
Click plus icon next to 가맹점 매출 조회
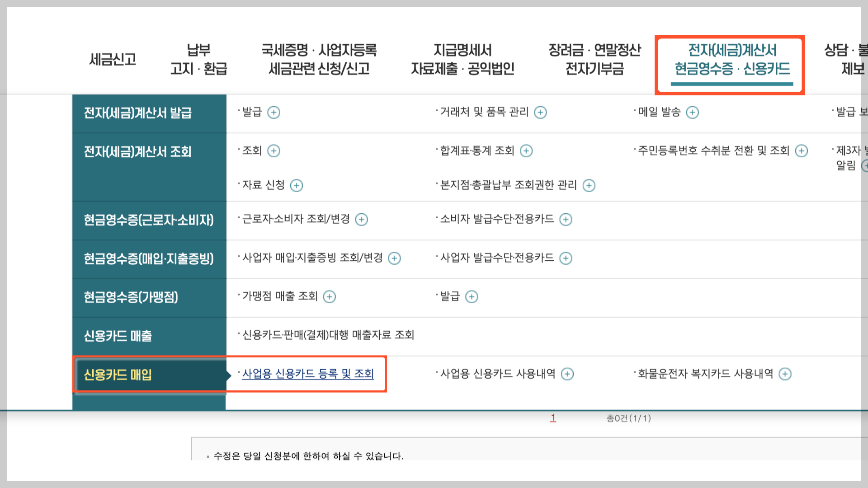pos(330,297)
